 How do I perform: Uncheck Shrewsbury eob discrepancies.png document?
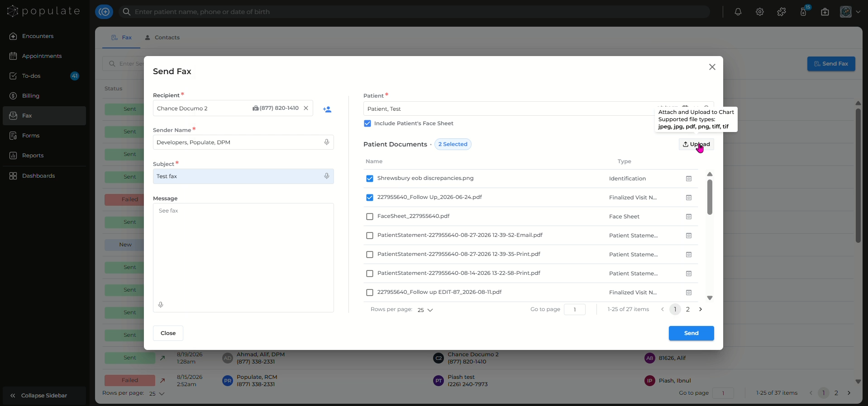point(370,179)
